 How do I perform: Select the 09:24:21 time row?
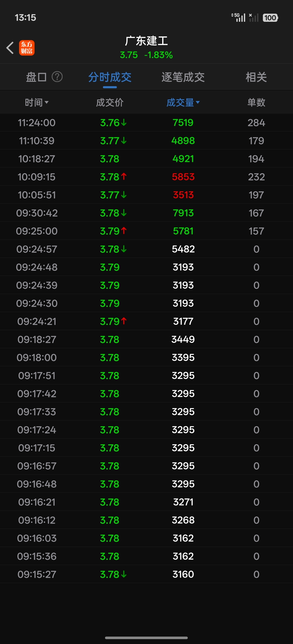(146, 321)
